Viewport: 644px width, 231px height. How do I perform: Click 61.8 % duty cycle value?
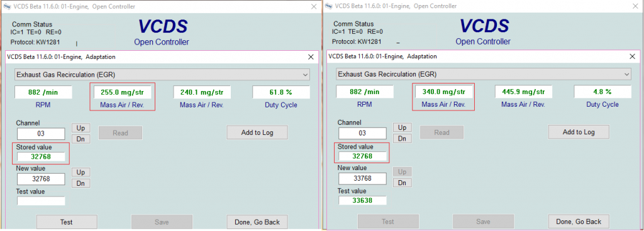coord(281,92)
